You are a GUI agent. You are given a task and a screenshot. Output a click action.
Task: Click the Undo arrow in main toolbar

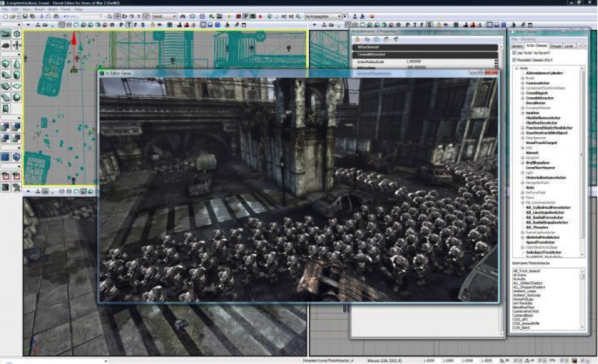(x=66, y=17)
